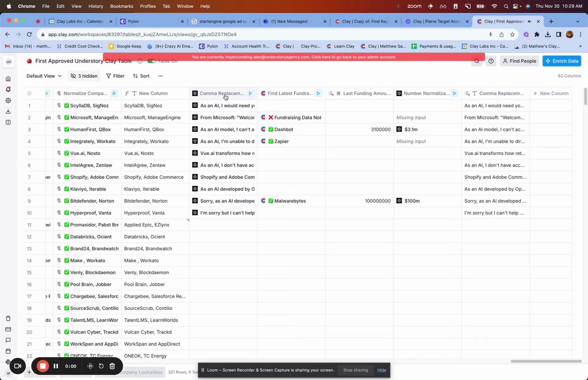Open the New Column formula header
The image size is (588, 380).
155,93
